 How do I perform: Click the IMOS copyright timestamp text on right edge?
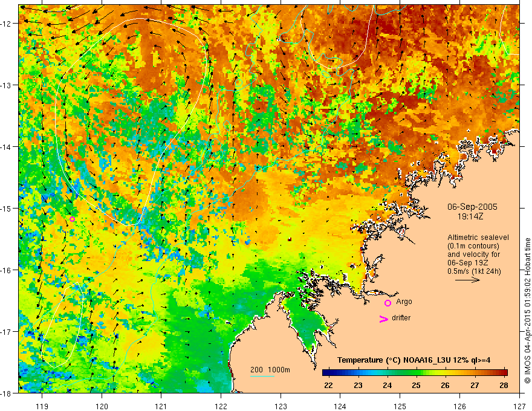[527, 311]
